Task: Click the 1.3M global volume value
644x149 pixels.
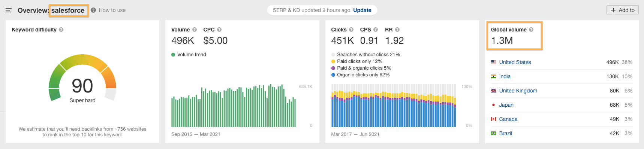Action: tap(502, 40)
